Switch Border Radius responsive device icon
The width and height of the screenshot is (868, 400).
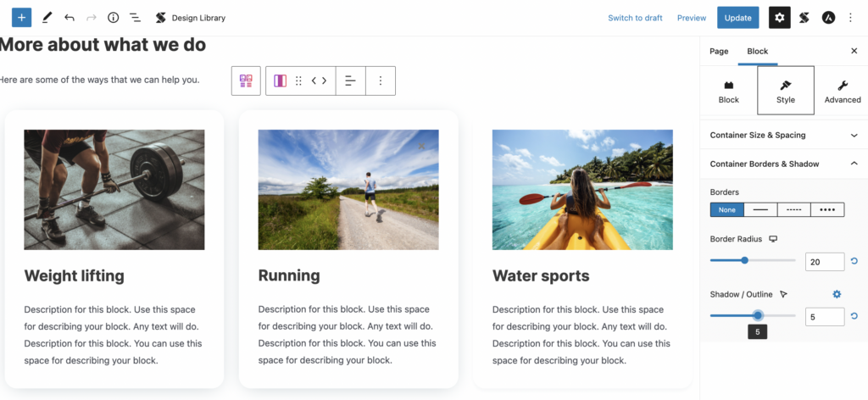point(773,239)
